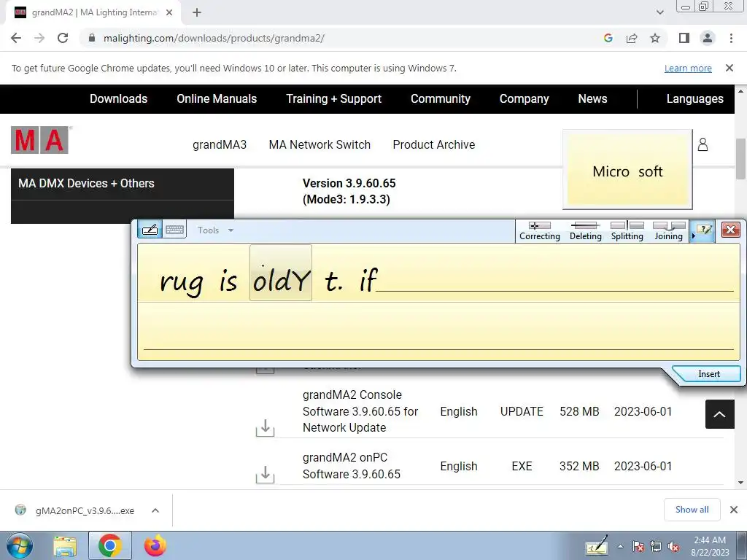Open the taskbar clock and date
Image resolution: width=747 pixels, height=560 pixels.
[710, 546]
